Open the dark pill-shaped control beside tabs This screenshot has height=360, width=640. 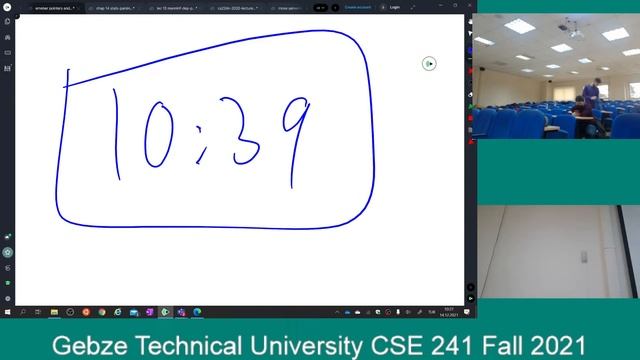320,7
